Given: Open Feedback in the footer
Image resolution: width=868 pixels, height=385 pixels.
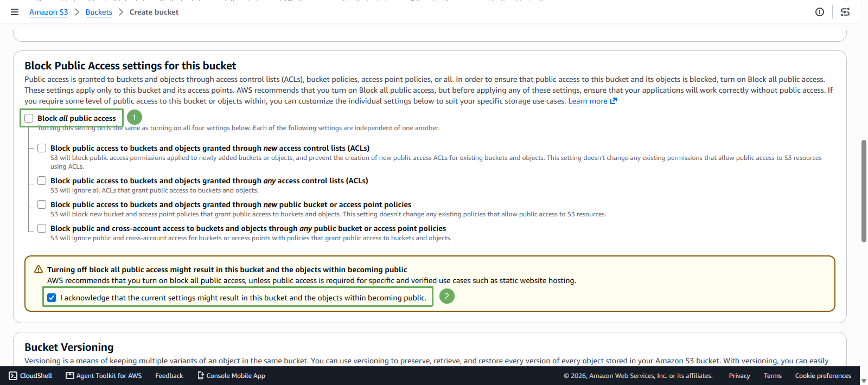Looking at the screenshot, I should pyautogui.click(x=169, y=376).
